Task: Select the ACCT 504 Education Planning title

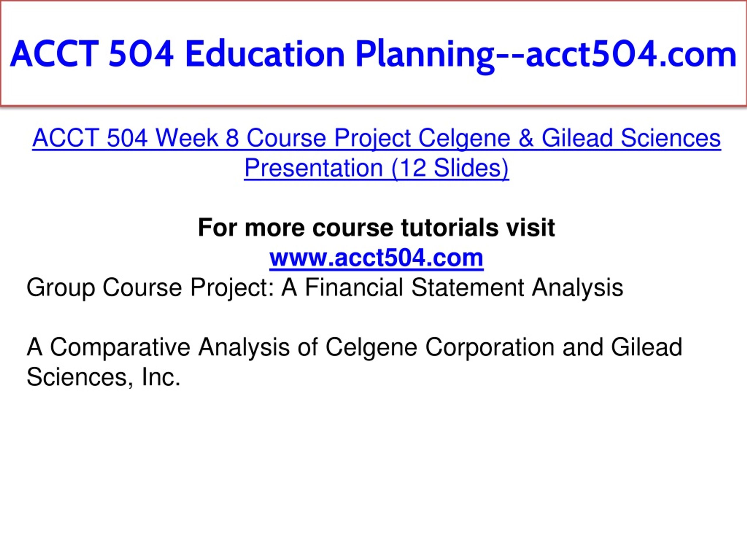Action: tap(373, 54)
